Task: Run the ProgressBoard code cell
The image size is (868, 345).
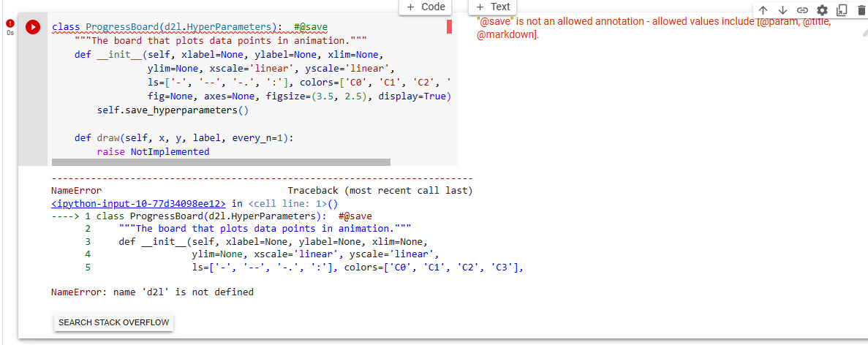Action: [x=33, y=26]
